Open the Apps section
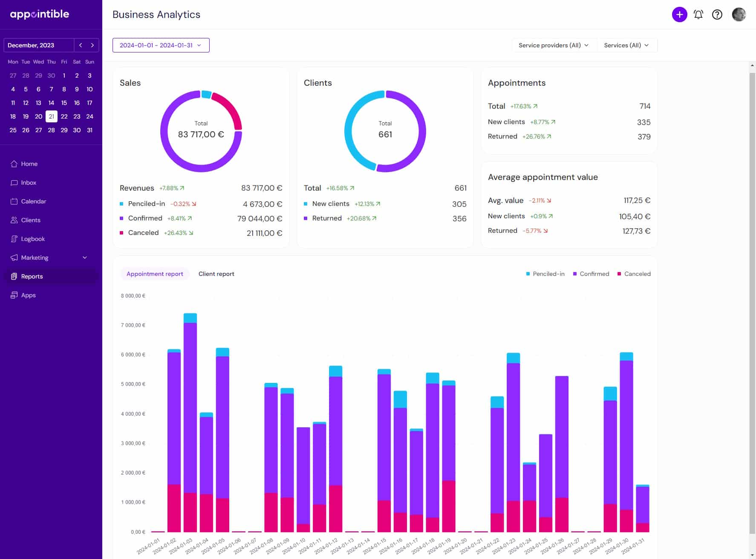 (28, 295)
